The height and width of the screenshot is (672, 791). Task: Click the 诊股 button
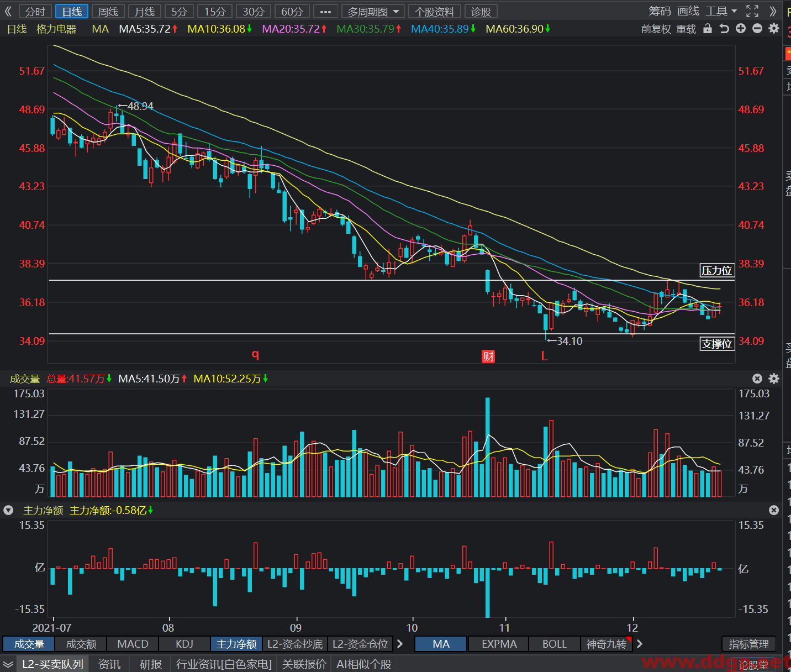pyautogui.click(x=481, y=12)
